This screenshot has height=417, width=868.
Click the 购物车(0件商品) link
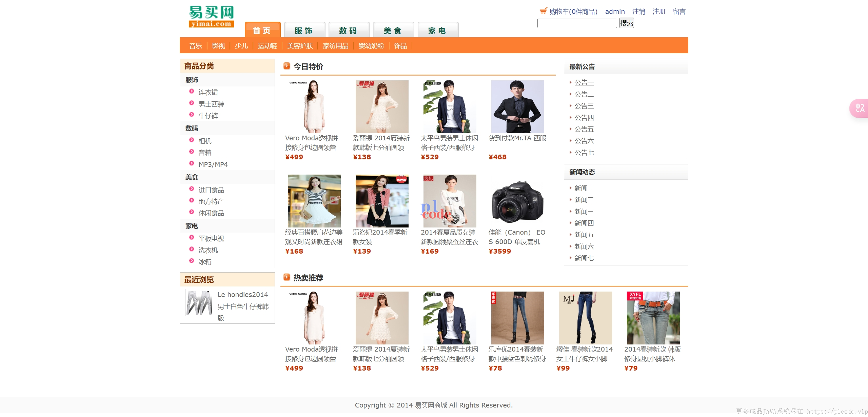573,12
